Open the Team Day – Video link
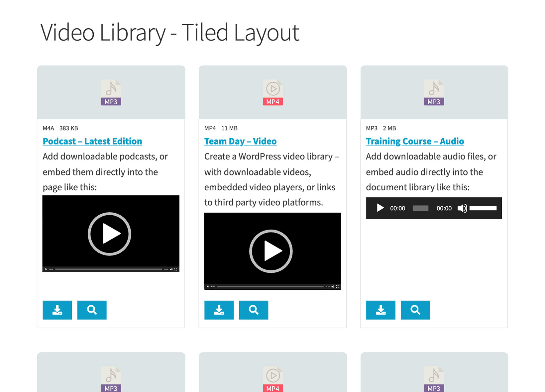This screenshot has height=392, width=545. point(240,141)
